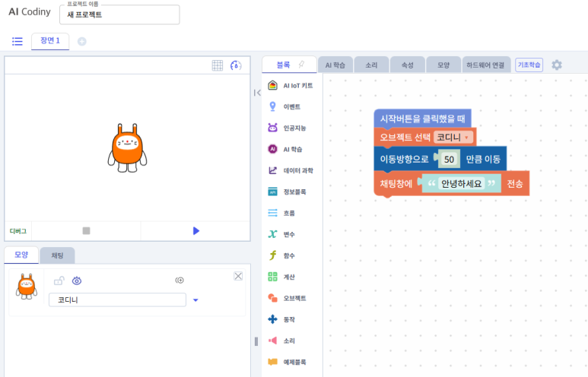
Task: Select the 흐름 block category
Action: (281, 213)
